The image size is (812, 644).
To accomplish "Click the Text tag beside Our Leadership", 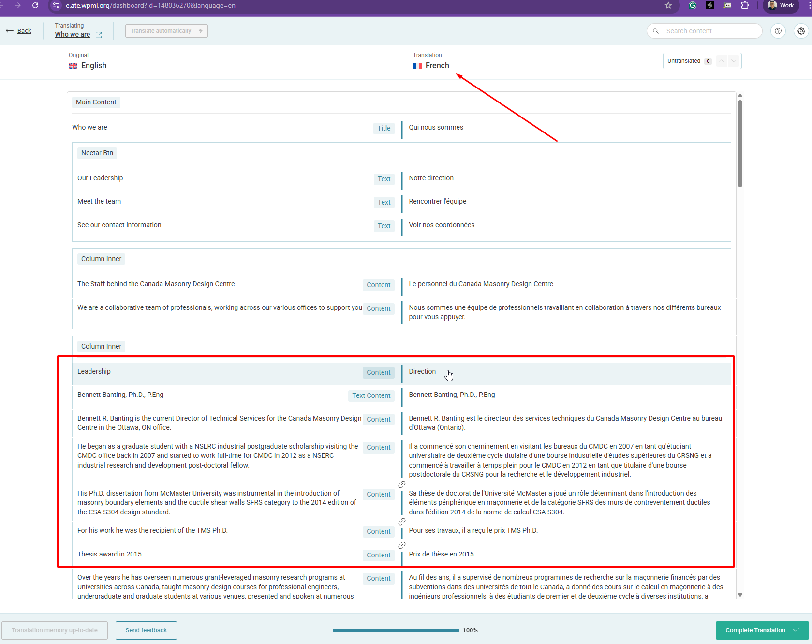I will click(384, 179).
